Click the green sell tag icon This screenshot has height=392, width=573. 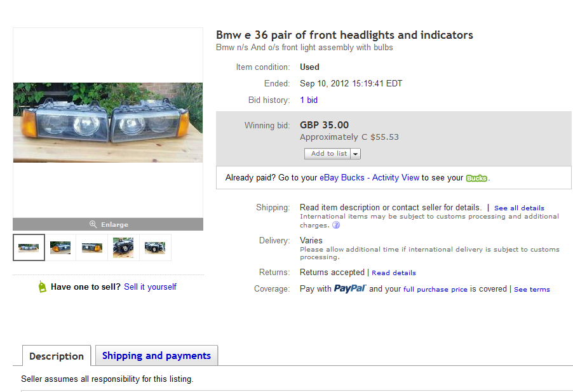43,287
